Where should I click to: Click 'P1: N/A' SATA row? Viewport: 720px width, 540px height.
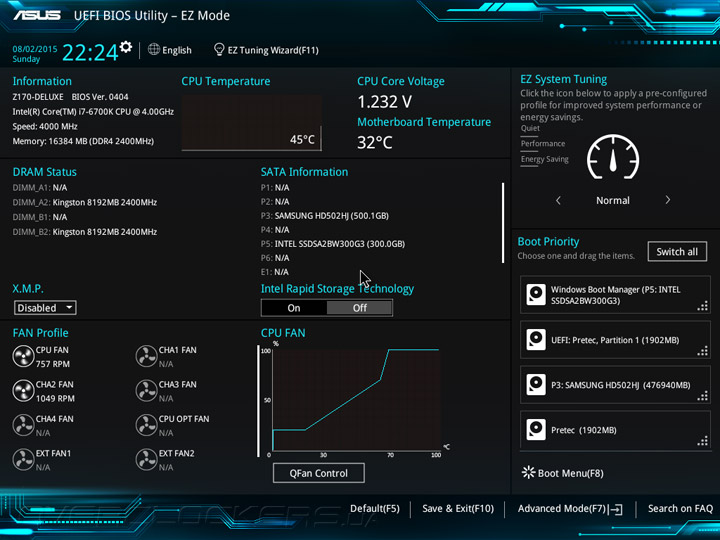pyautogui.click(x=275, y=188)
